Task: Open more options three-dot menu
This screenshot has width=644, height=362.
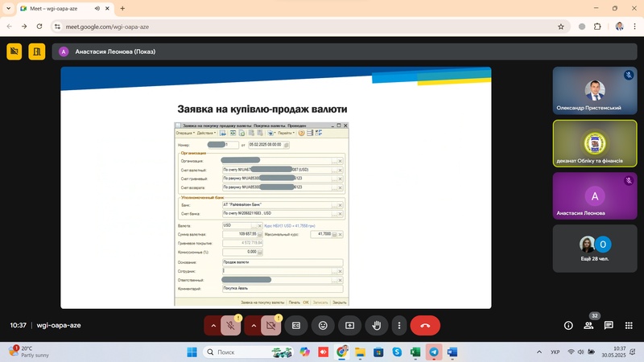Action: tap(398, 326)
